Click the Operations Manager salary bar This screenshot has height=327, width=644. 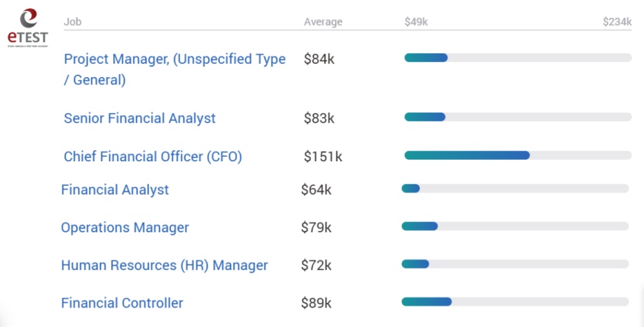point(515,226)
